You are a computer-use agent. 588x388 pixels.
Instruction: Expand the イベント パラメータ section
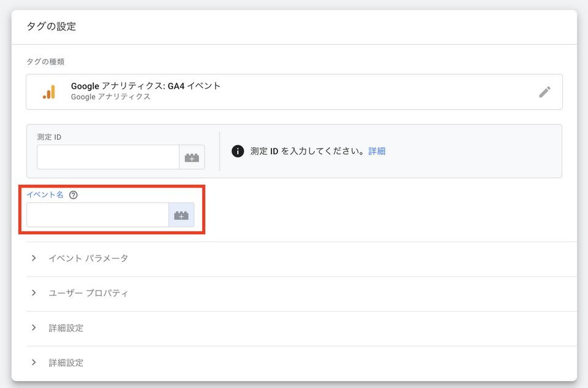pyautogui.click(x=88, y=259)
